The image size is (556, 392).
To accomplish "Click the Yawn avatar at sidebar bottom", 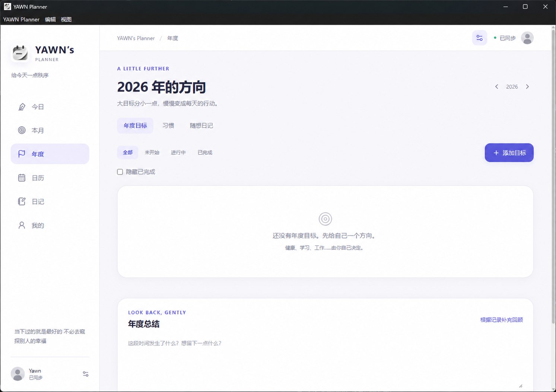I will (x=18, y=374).
